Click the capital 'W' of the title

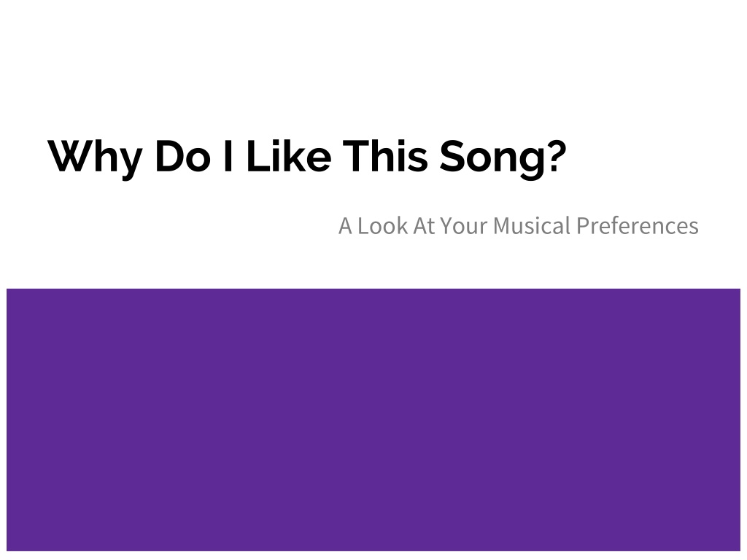(70, 156)
